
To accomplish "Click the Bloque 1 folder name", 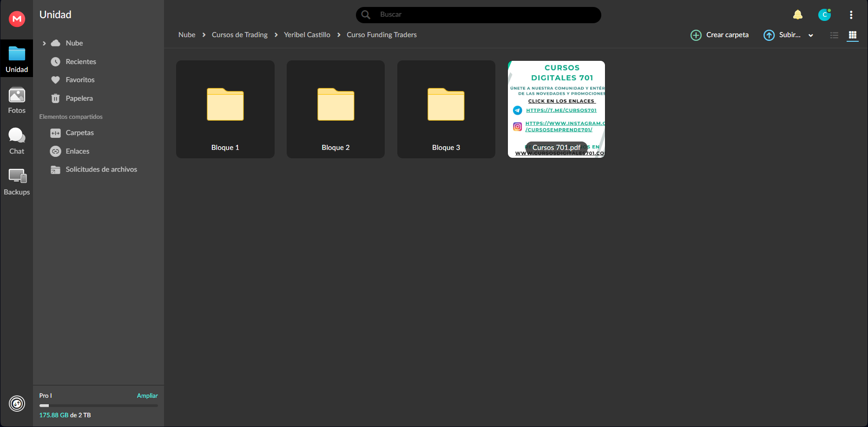I will coord(225,148).
